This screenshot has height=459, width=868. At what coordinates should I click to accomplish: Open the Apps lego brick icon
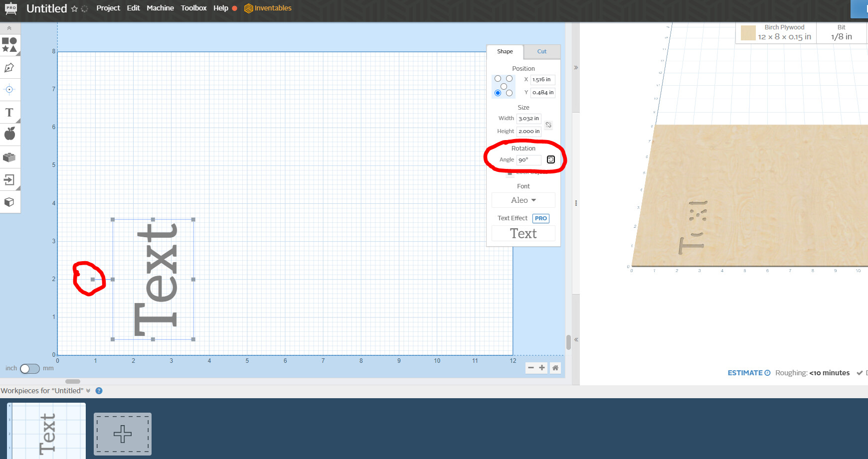tap(9, 157)
